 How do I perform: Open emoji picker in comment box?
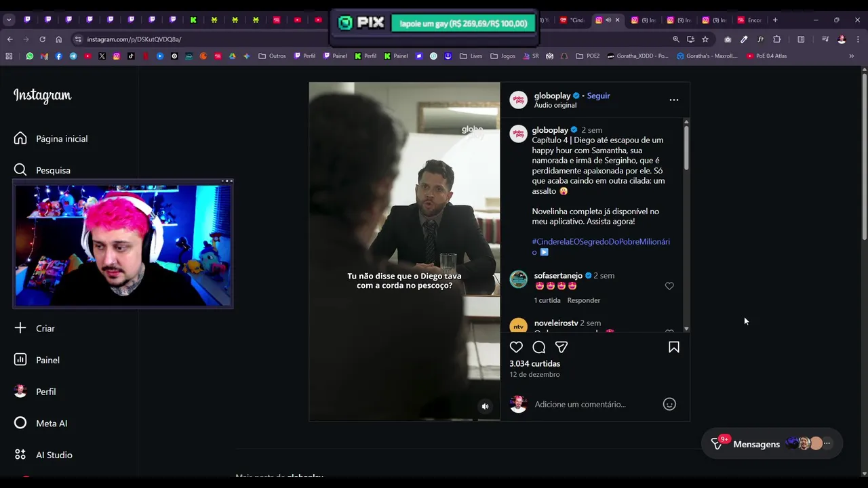click(x=669, y=404)
